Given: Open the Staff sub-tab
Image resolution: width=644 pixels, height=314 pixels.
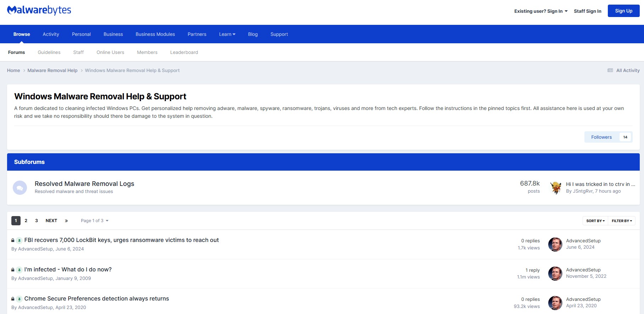Looking at the screenshot, I should pos(78,52).
